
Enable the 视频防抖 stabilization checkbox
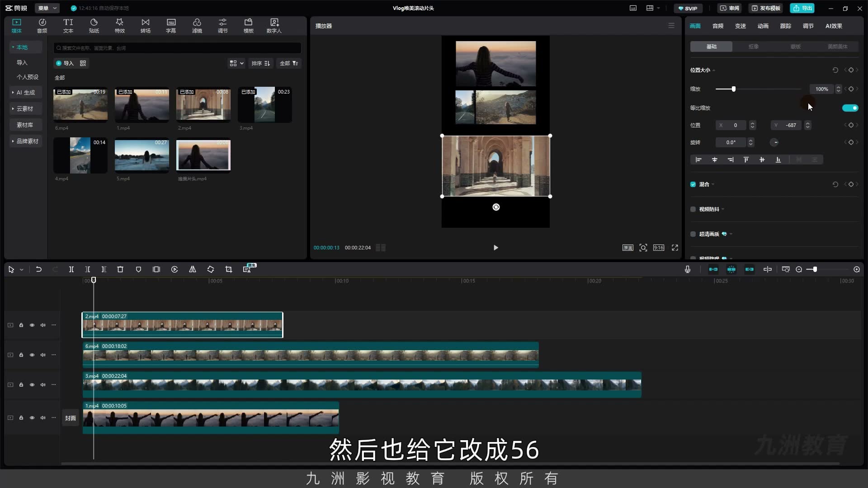click(x=693, y=209)
